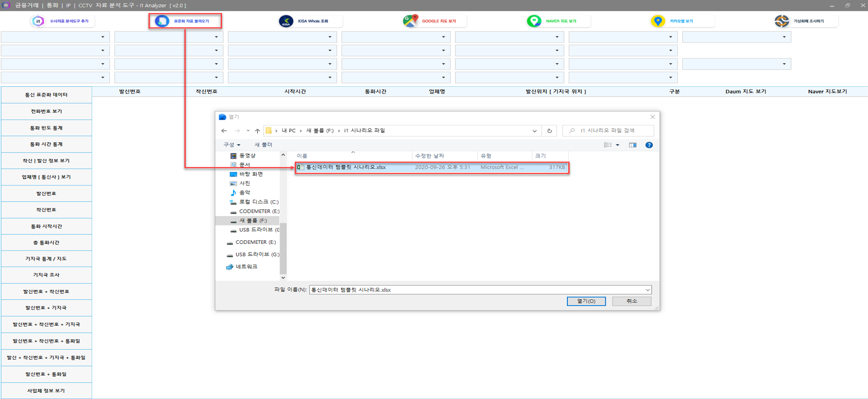Select 로컬 디스크 (C:) in navigation tree

click(258, 202)
